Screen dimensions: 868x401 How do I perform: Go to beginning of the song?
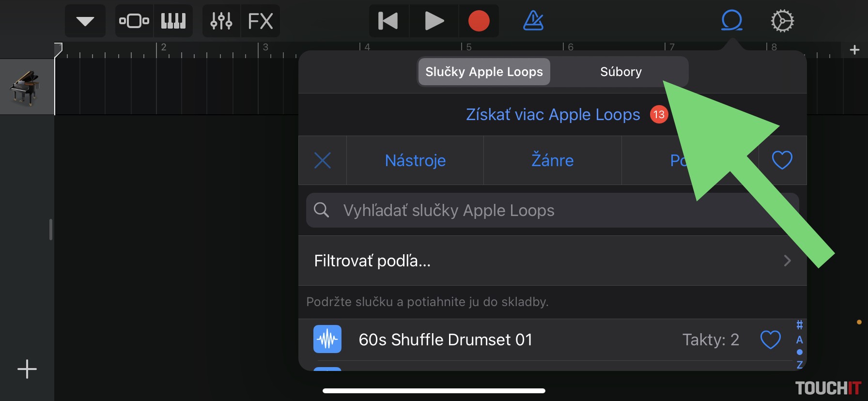click(388, 21)
